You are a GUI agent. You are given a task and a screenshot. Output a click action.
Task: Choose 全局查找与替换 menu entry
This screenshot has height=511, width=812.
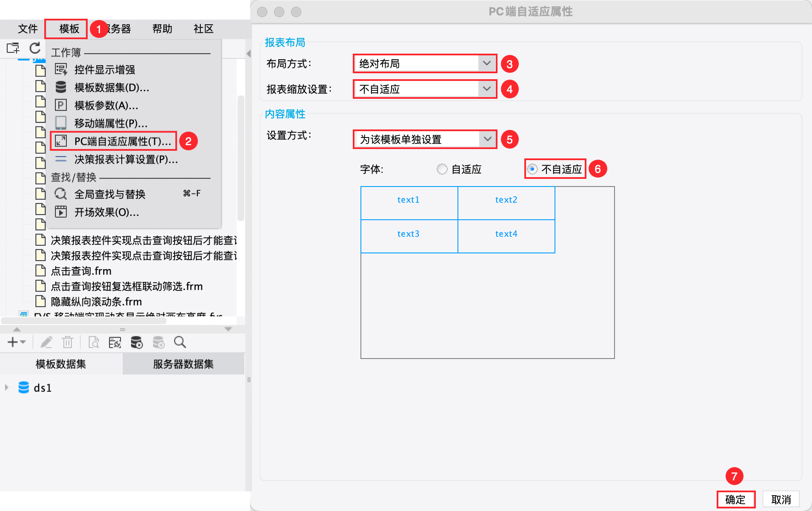110,194
